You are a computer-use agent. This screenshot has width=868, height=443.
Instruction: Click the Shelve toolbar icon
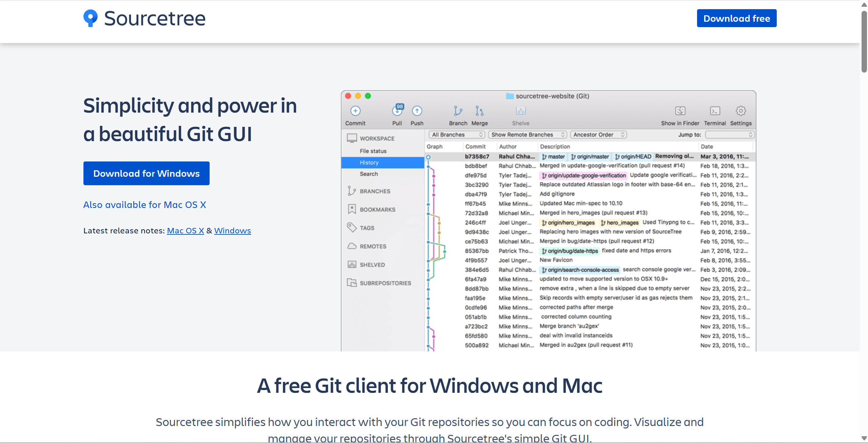521,111
